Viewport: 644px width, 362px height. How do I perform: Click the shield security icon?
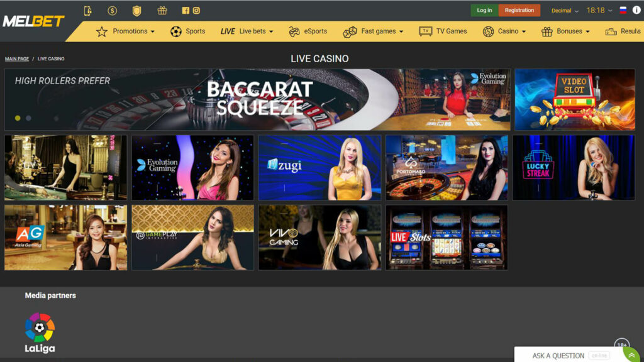136,11
